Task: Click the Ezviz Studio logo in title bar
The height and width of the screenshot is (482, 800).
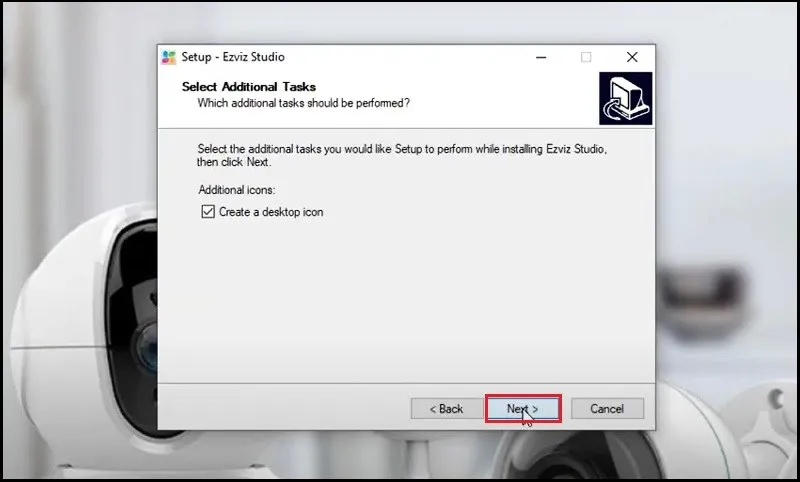Action: [x=169, y=57]
